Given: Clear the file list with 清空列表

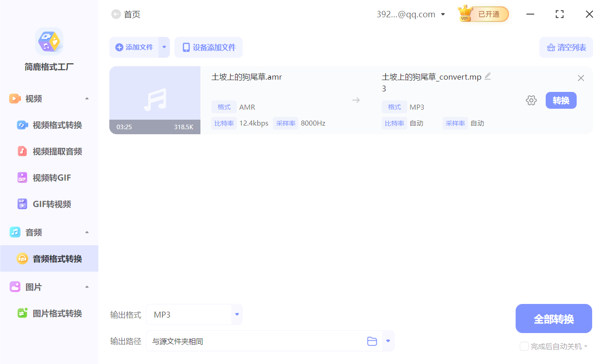Looking at the screenshot, I should [x=566, y=47].
